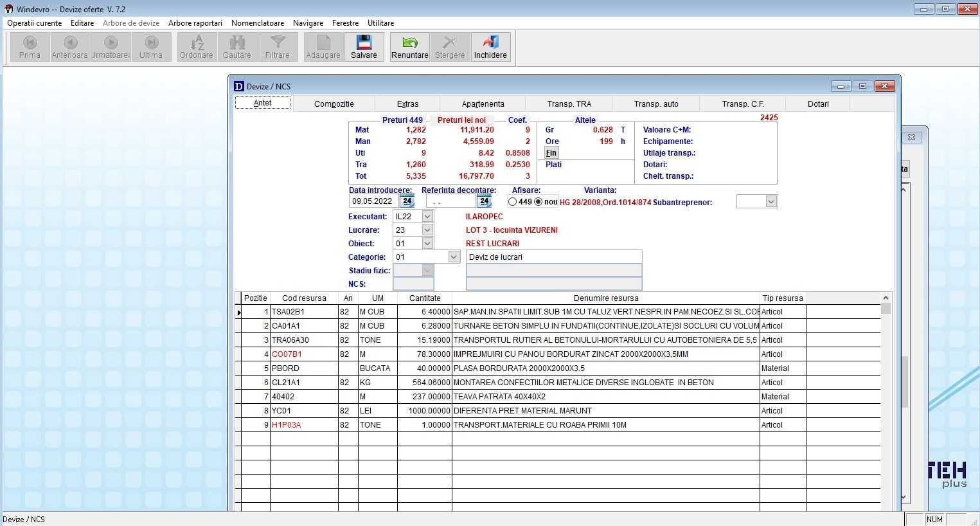Expand the Subantreprenor dropdown
980x526 pixels.
coord(771,202)
